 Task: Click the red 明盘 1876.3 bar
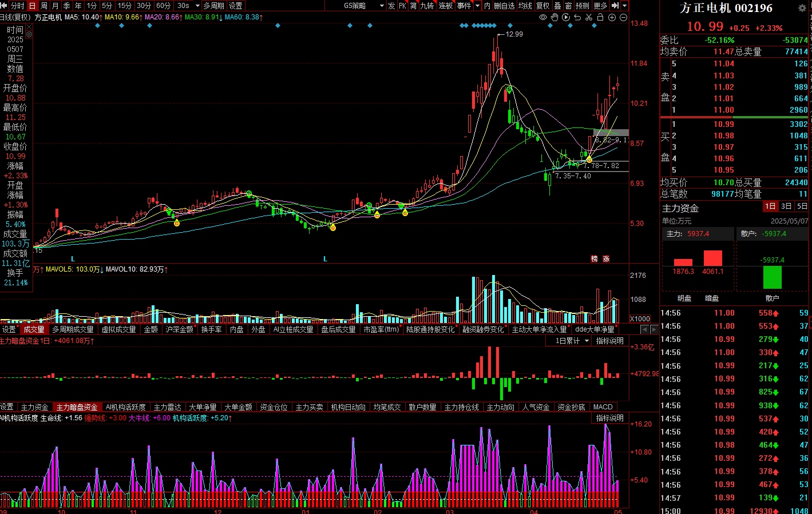[683, 263]
